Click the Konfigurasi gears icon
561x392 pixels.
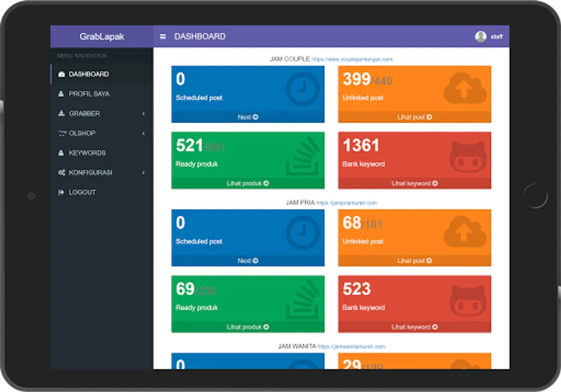point(61,173)
